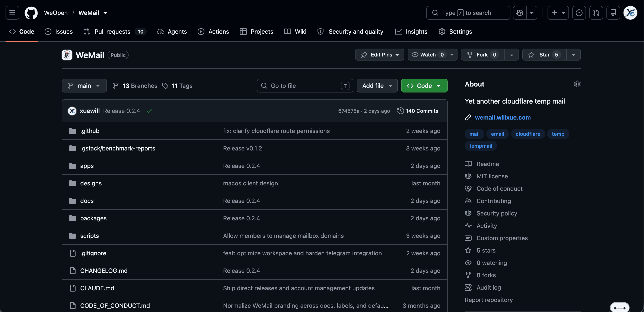The image size is (644, 312).
Task: Open the issues inbox icon in header
Action: pyautogui.click(x=579, y=13)
